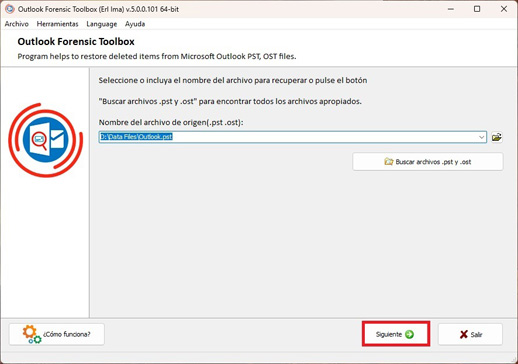518x364 pixels.
Task: Click the 'Seleccione o incluya el nombre' instruction text
Action: (233, 80)
